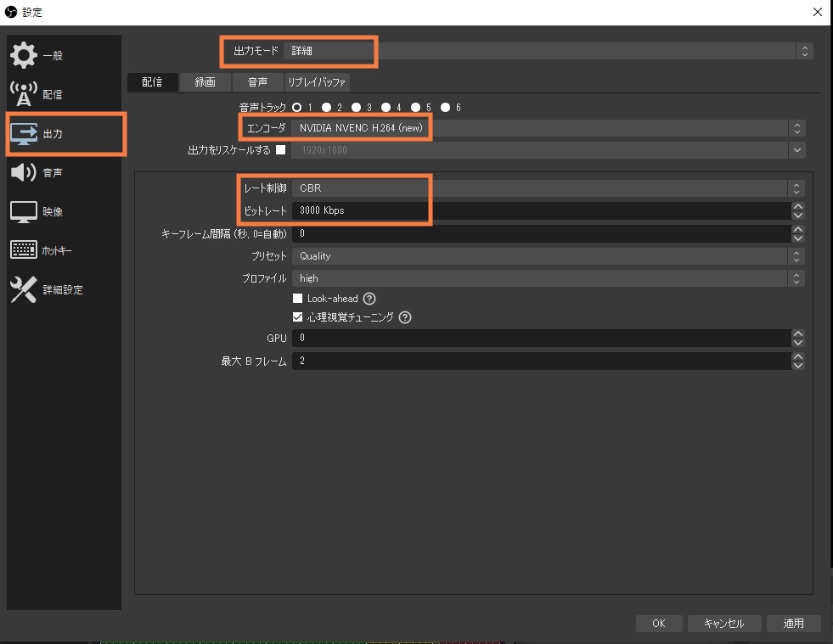Click the ビットレート field showing 3000 Kbps
Image resolution: width=833 pixels, height=644 pixels.
542,210
